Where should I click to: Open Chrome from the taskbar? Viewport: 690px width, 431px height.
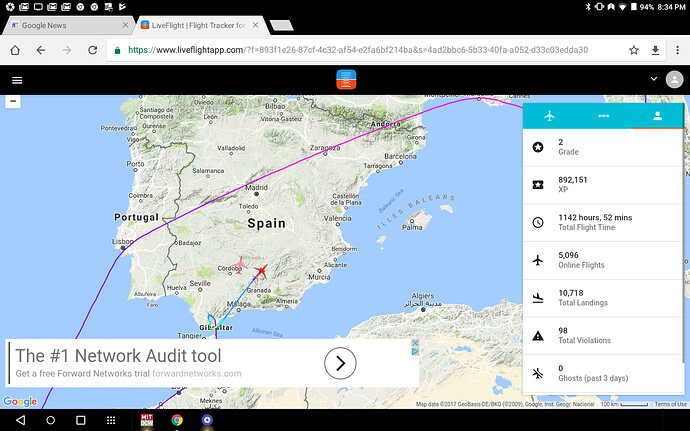(177, 420)
